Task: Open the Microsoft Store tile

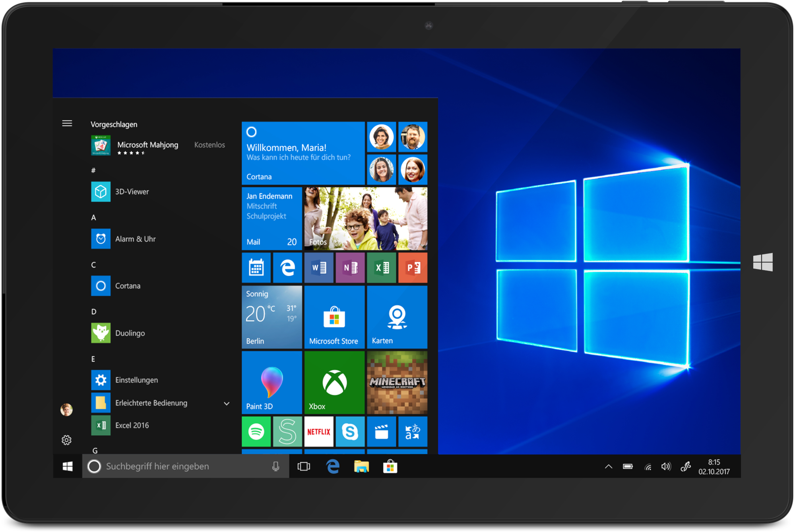Action: [x=334, y=317]
